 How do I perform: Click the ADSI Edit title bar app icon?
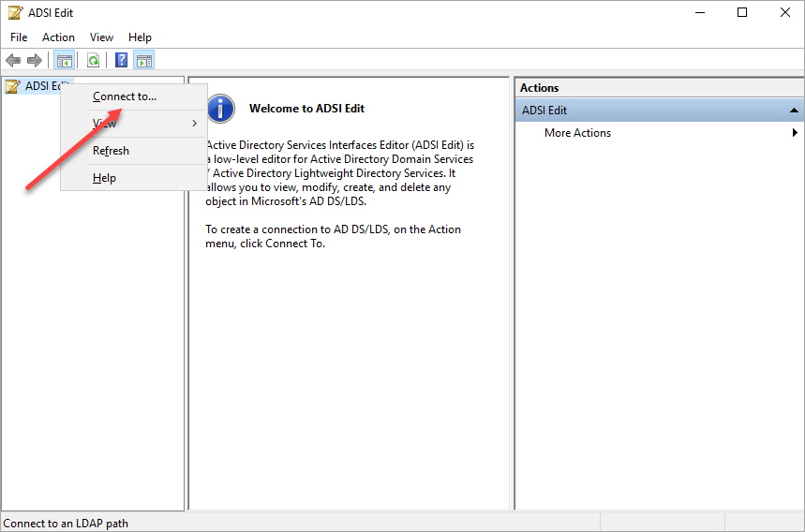(15, 13)
